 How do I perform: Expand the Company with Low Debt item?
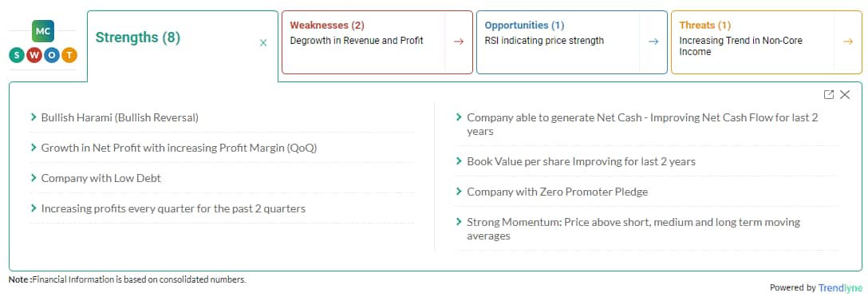[222, 179]
